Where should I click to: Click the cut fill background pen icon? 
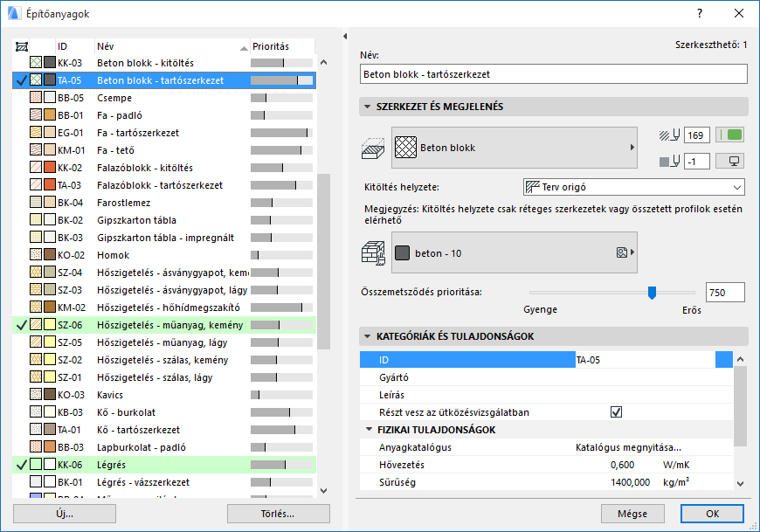click(x=670, y=162)
